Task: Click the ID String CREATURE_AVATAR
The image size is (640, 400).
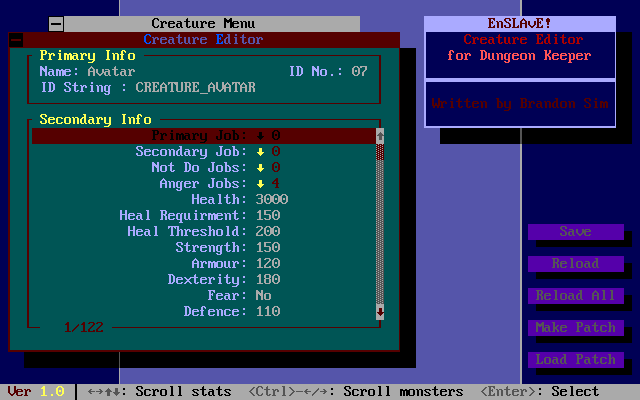Action: click(x=196, y=88)
